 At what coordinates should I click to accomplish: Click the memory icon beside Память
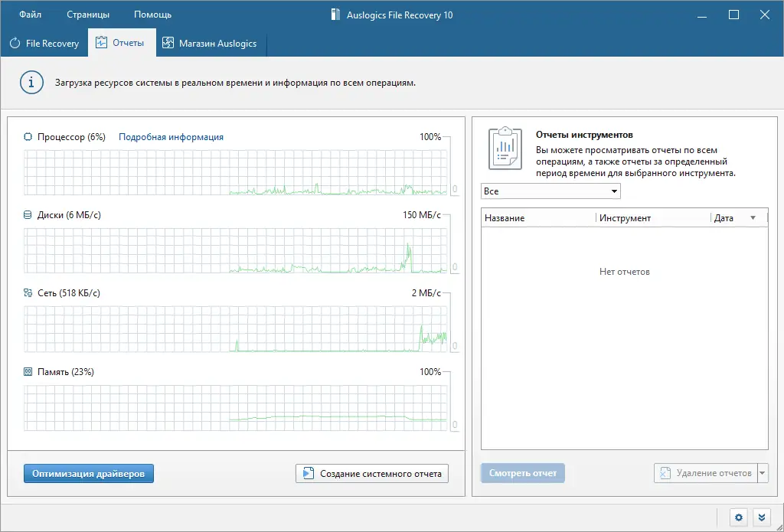[28, 372]
